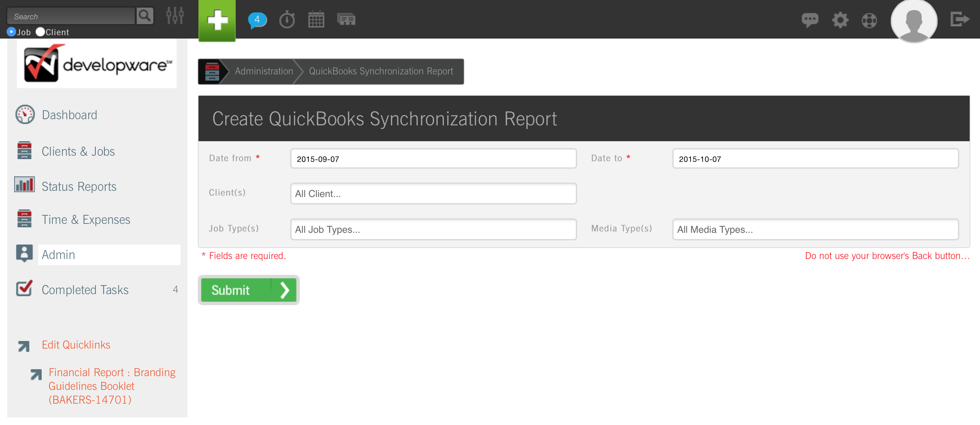This screenshot has height=425, width=980.
Task: Click the breadcrumb file cabinet home icon
Action: click(x=212, y=72)
